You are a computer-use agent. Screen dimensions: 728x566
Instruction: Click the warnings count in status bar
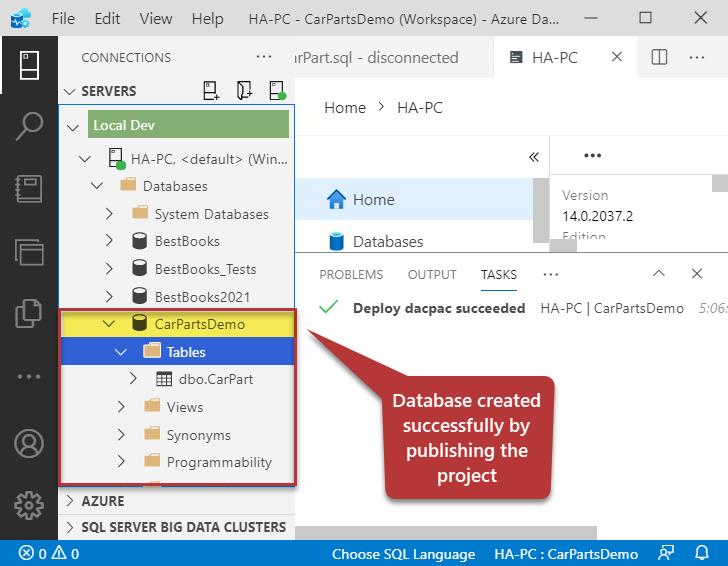pos(65,553)
